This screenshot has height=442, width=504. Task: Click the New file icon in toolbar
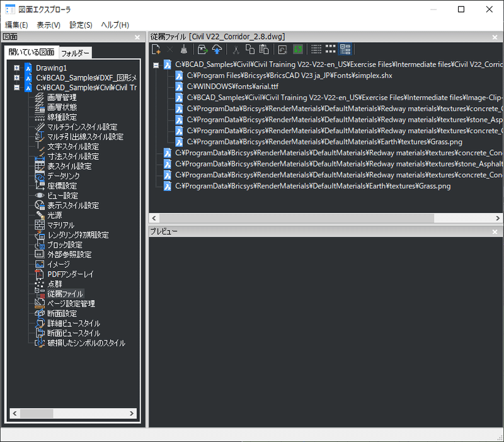pos(156,50)
